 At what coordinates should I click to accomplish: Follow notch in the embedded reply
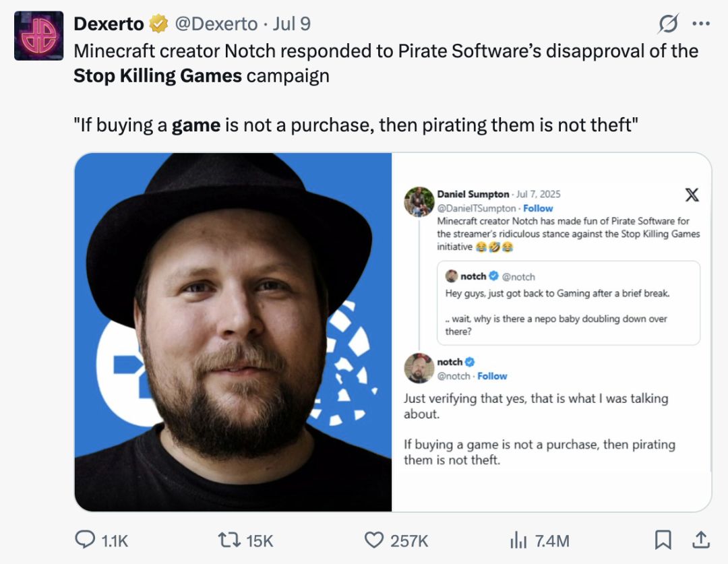click(x=492, y=376)
